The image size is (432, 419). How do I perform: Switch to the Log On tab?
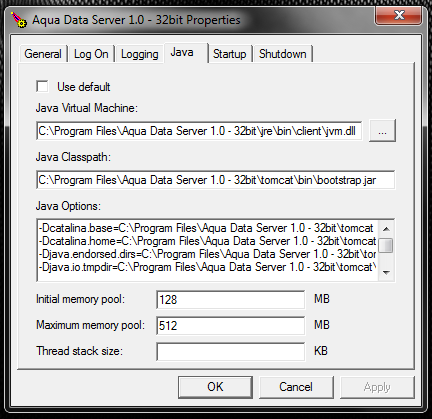pyautogui.click(x=91, y=54)
